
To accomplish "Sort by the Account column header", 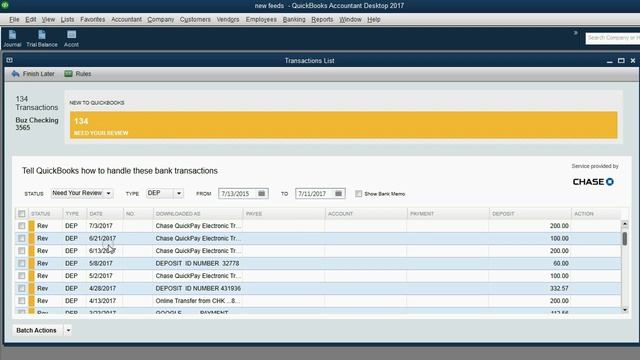I will (x=366, y=213).
